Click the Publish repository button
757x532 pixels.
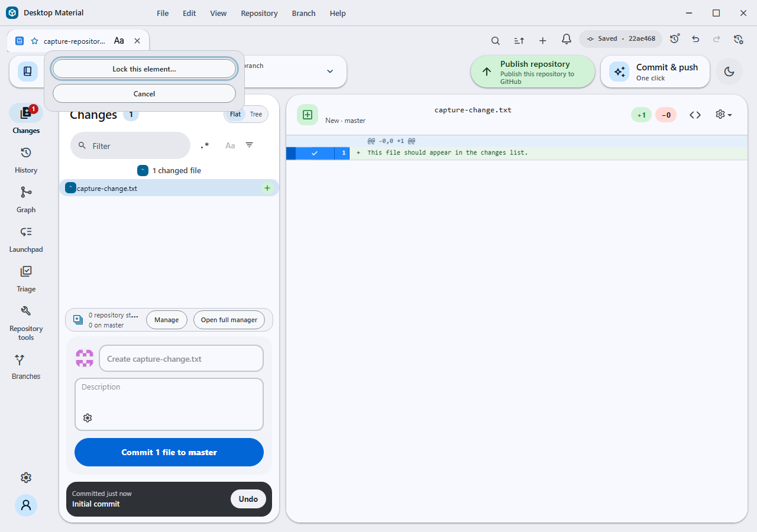pyautogui.click(x=533, y=72)
